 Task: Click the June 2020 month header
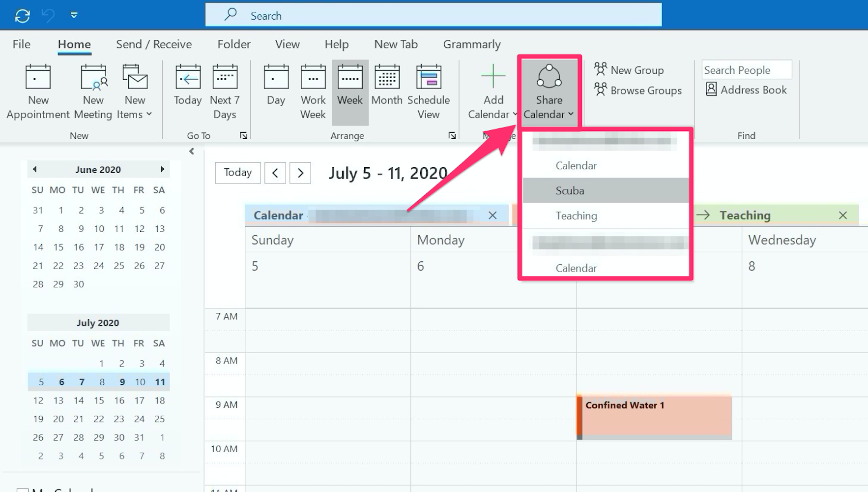tap(98, 169)
